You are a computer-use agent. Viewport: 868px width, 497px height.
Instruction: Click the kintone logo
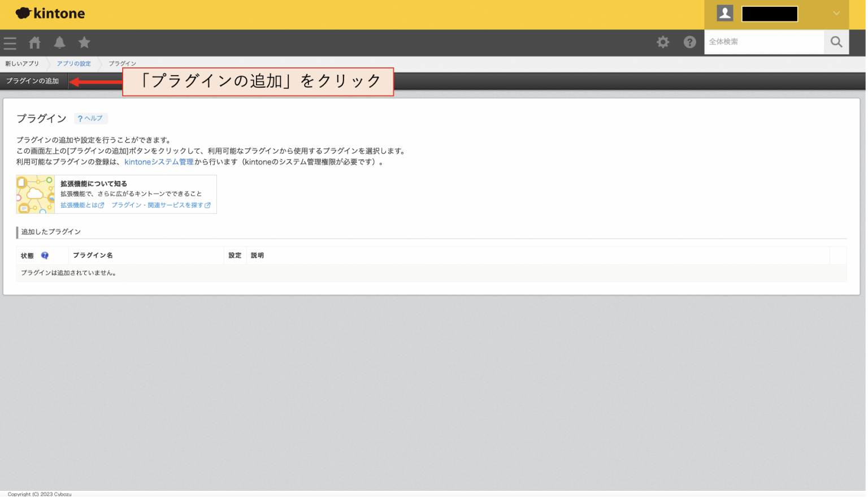[50, 12]
